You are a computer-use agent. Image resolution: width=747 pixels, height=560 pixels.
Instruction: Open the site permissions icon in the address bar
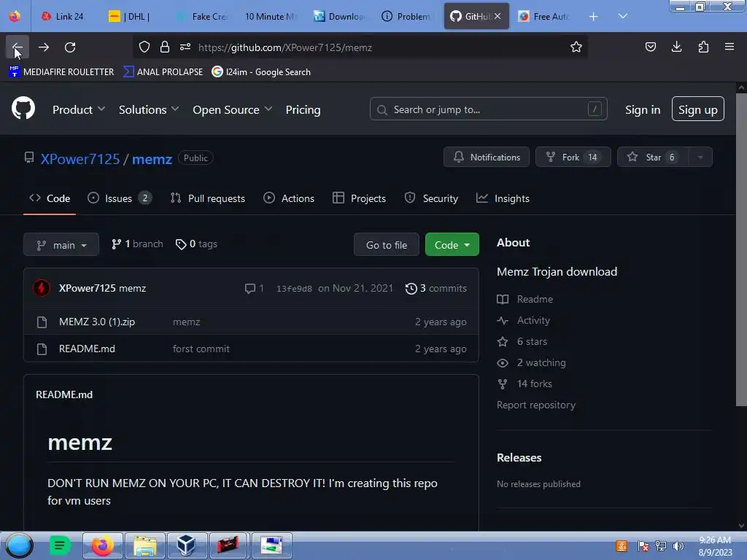185,47
